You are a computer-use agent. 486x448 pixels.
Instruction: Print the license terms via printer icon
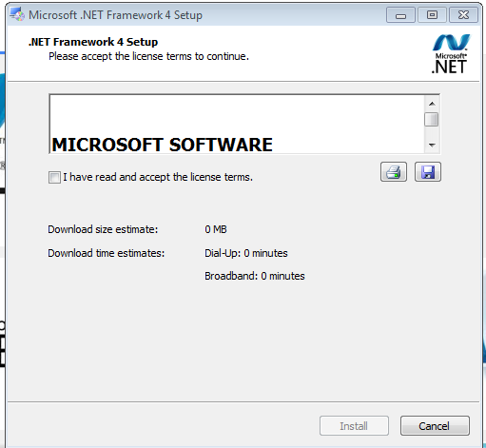394,172
